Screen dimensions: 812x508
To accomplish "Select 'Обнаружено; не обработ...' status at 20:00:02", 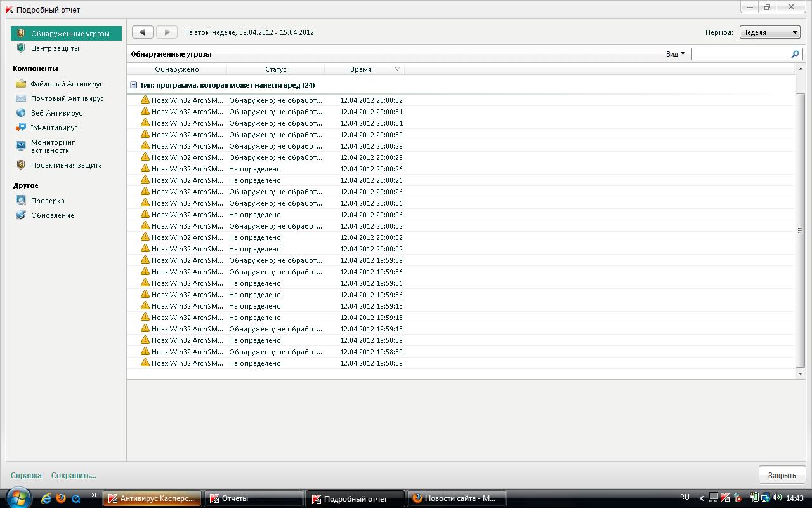I will (275, 226).
